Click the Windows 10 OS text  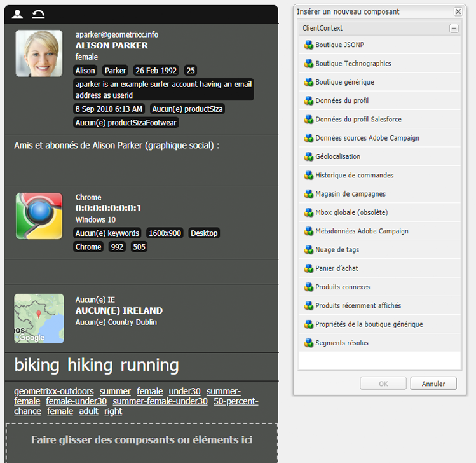pyautogui.click(x=95, y=219)
